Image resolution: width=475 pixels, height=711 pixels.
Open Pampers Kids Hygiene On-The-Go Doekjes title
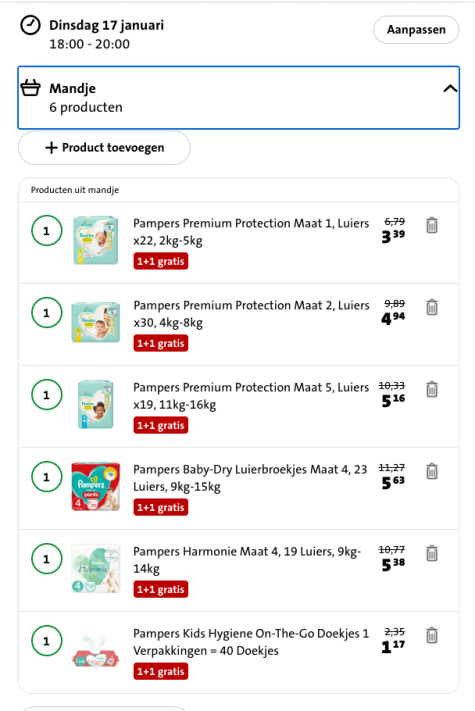tap(251, 642)
